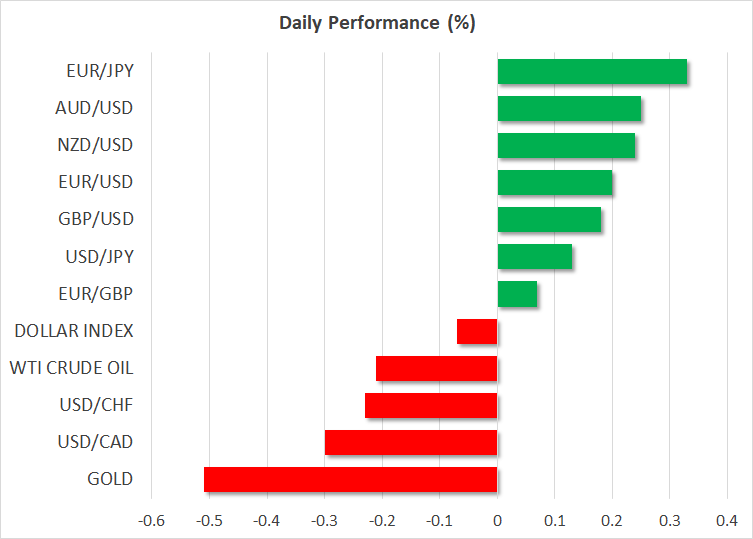
Task: Click the EUR/USD green bar
Action: coord(555,183)
